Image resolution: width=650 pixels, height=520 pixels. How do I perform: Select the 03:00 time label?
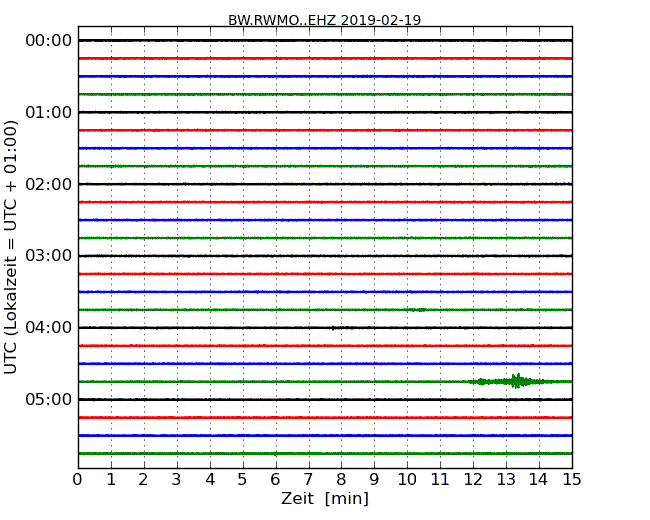tap(49, 256)
